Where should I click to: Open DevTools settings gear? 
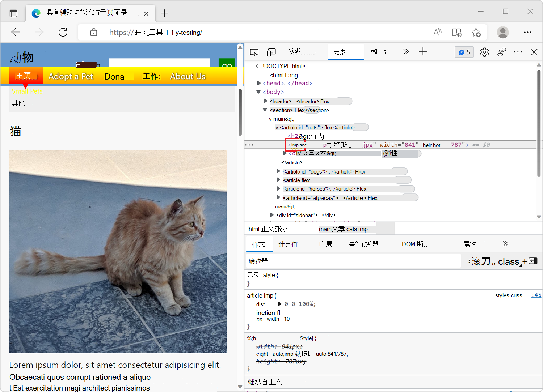(x=484, y=52)
